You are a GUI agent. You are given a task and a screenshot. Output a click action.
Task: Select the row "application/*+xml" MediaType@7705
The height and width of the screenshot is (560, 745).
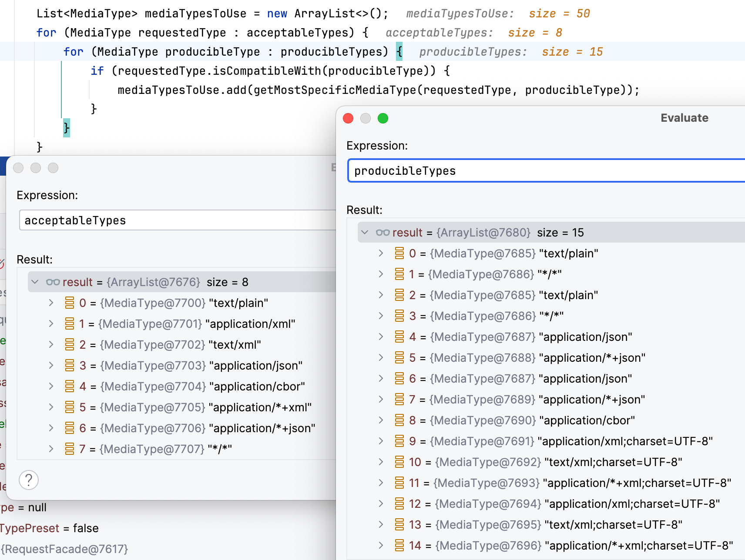196,407
